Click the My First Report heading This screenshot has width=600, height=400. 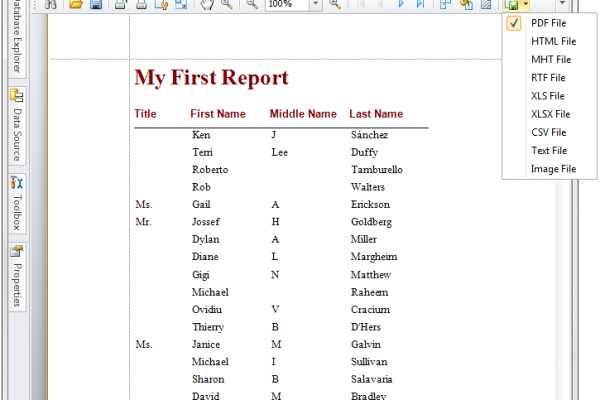point(211,78)
